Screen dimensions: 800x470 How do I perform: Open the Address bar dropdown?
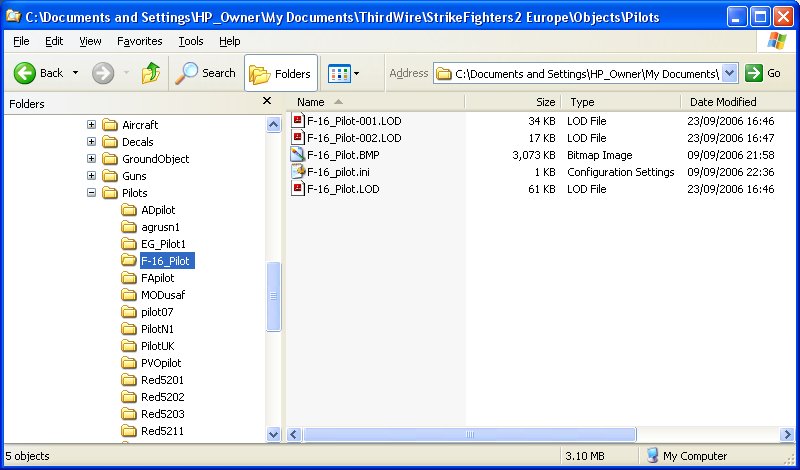click(x=730, y=74)
